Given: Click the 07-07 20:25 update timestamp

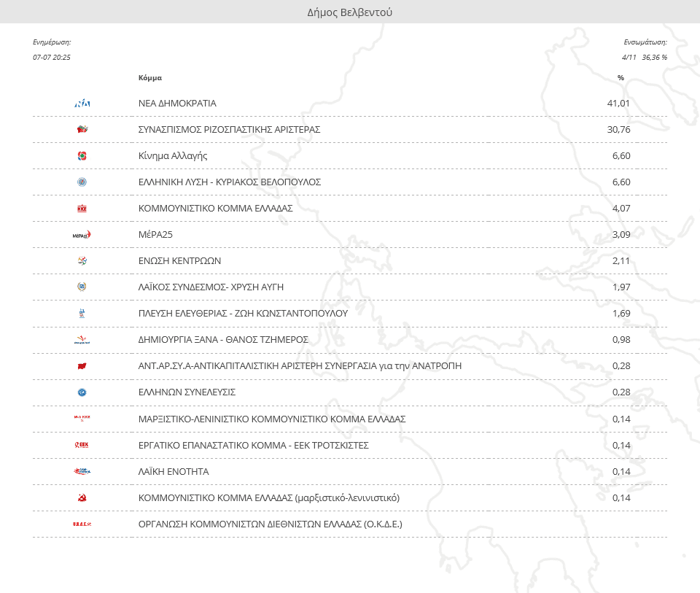Looking at the screenshot, I should coord(52,57).
